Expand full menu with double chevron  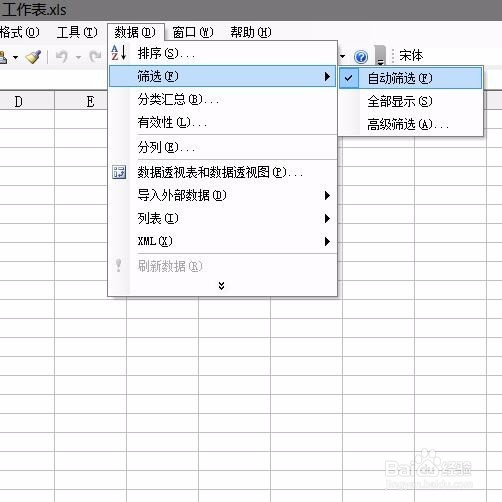[x=221, y=286]
